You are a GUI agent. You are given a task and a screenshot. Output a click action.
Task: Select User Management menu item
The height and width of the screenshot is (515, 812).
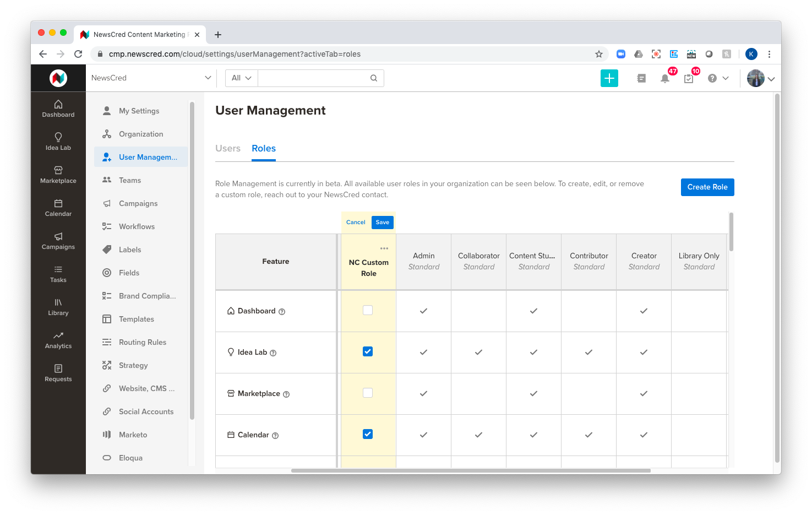(141, 157)
